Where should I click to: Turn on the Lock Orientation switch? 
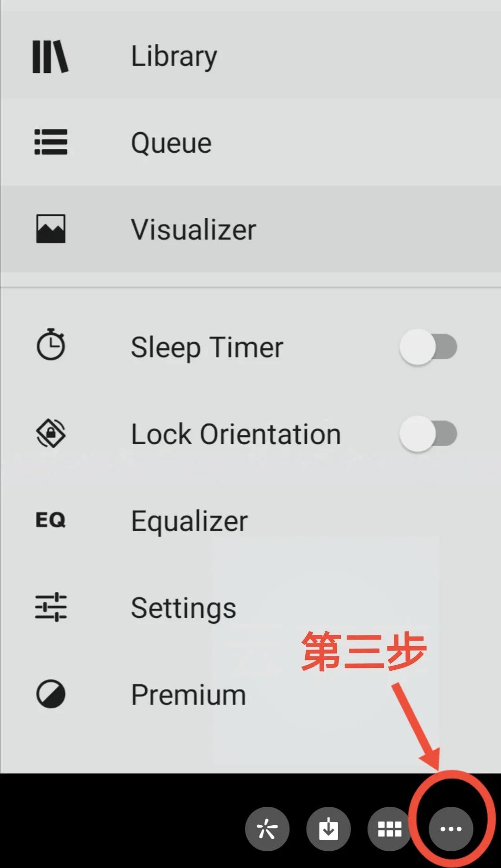pos(428,434)
